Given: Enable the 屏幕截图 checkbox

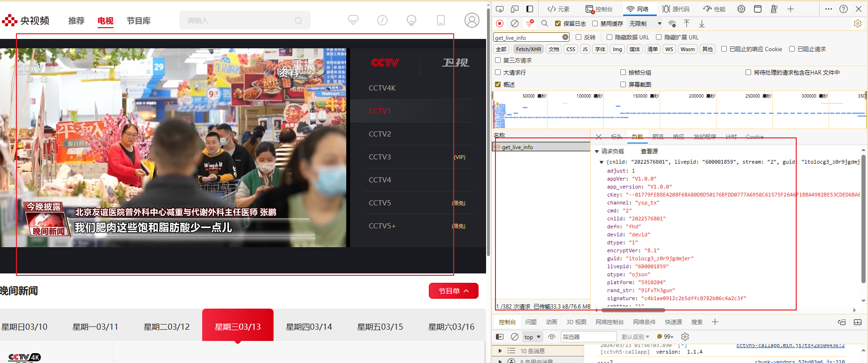Looking at the screenshot, I should [x=623, y=84].
